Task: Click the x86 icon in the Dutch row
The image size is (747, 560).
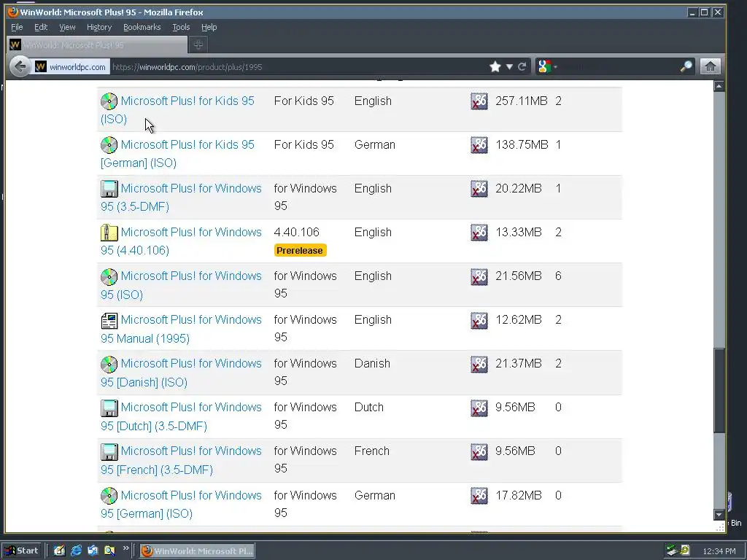Action: coord(479,408)
